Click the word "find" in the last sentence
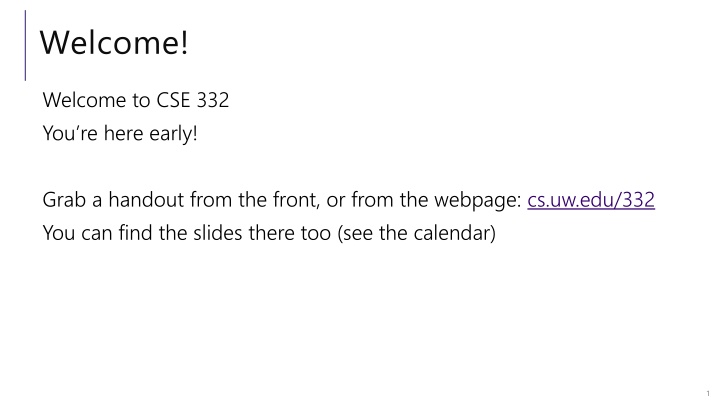720x405 pixels. click(135, 233)
